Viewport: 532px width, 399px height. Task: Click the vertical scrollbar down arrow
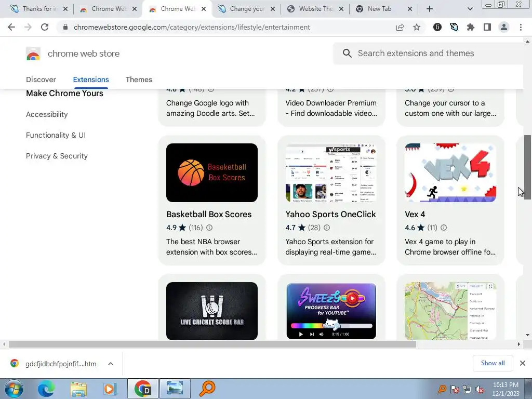pyautogui.click(x=528, y=335)
